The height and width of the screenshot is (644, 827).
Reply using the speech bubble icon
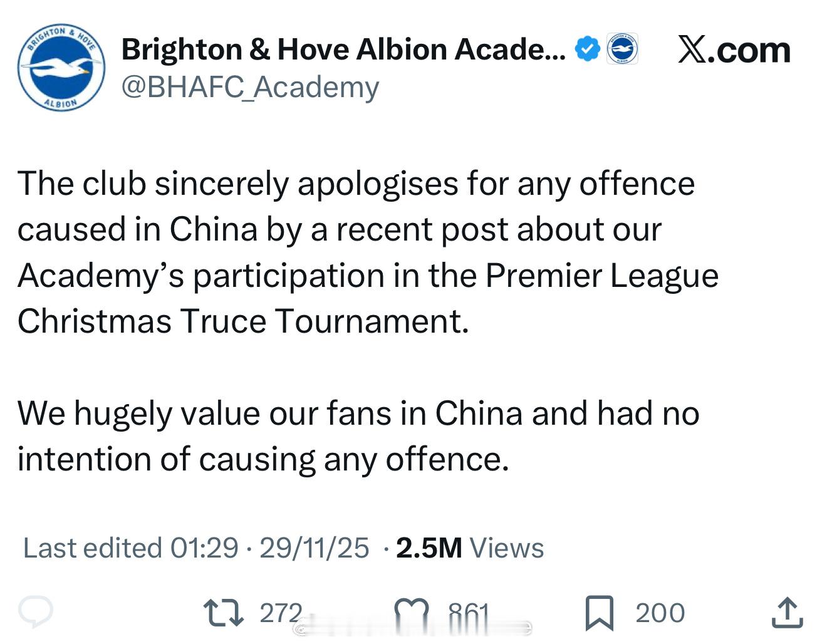click(36, 612)
